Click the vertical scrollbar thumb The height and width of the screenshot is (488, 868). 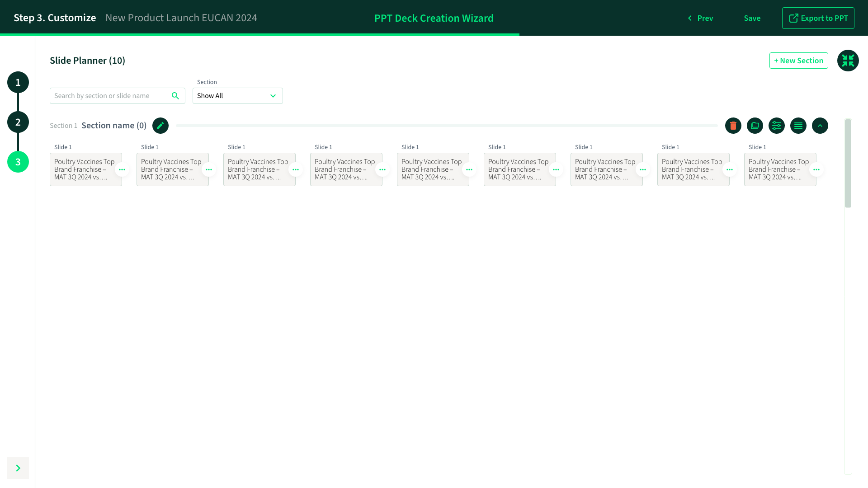(848, 164)
